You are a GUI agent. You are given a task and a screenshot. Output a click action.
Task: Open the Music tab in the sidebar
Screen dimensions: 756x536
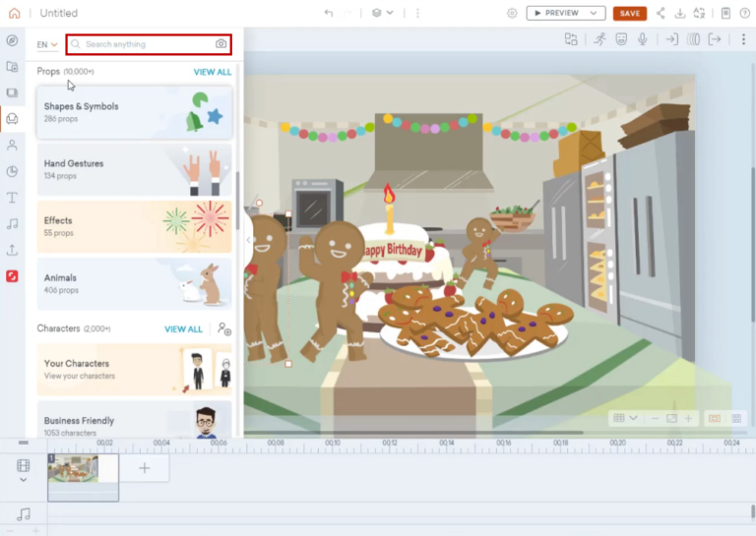click(x=12, y=224)
